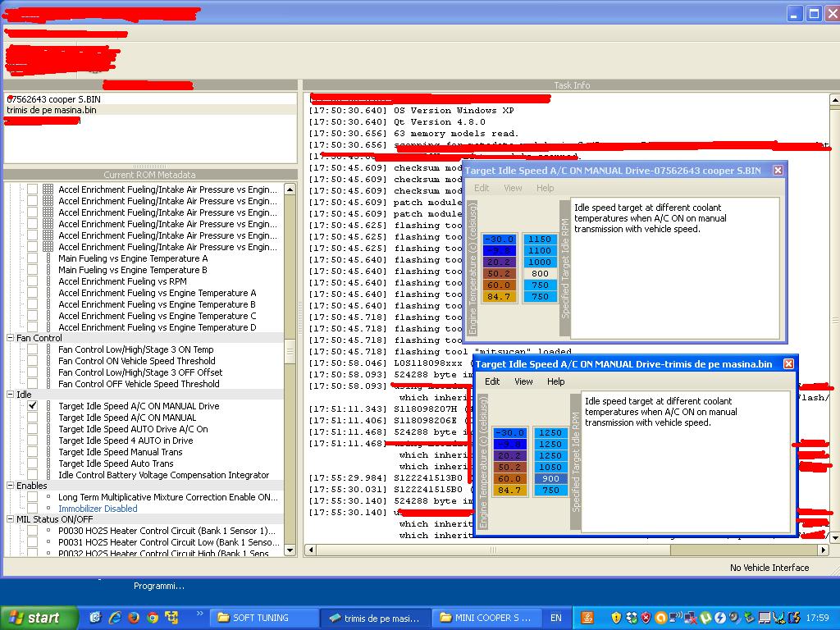Uncheck Target Idle Speed A/C ON MANUAL Drive

[x=33, y=406]
